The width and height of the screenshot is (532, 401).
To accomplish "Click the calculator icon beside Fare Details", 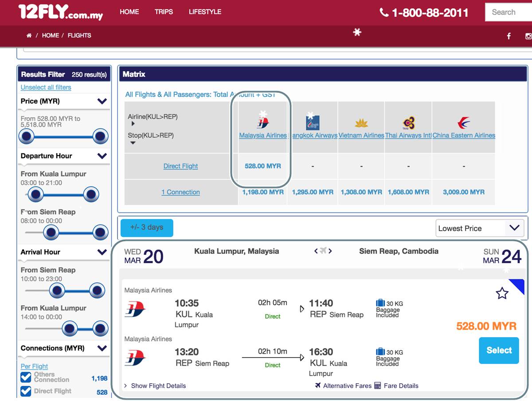I will (x=378, y=385).
